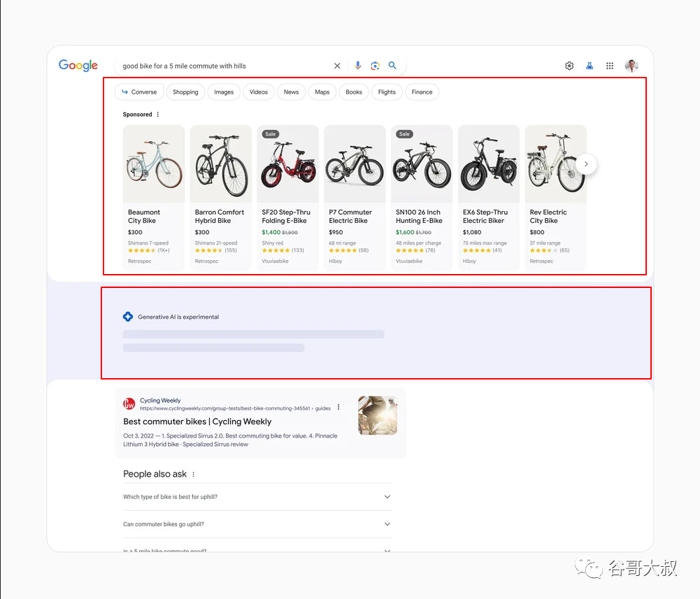Click the $1,400 sale price on SF20
700x599 pixels.
[271, 232]
